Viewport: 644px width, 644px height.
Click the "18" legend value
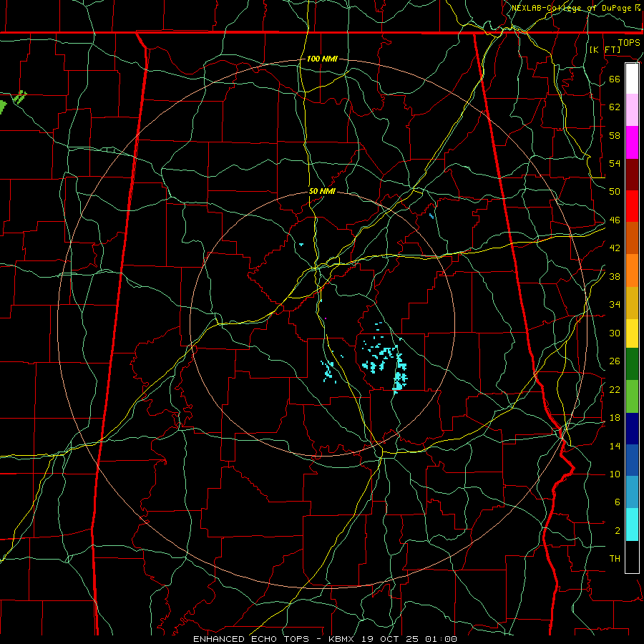(x=615, y=418)
